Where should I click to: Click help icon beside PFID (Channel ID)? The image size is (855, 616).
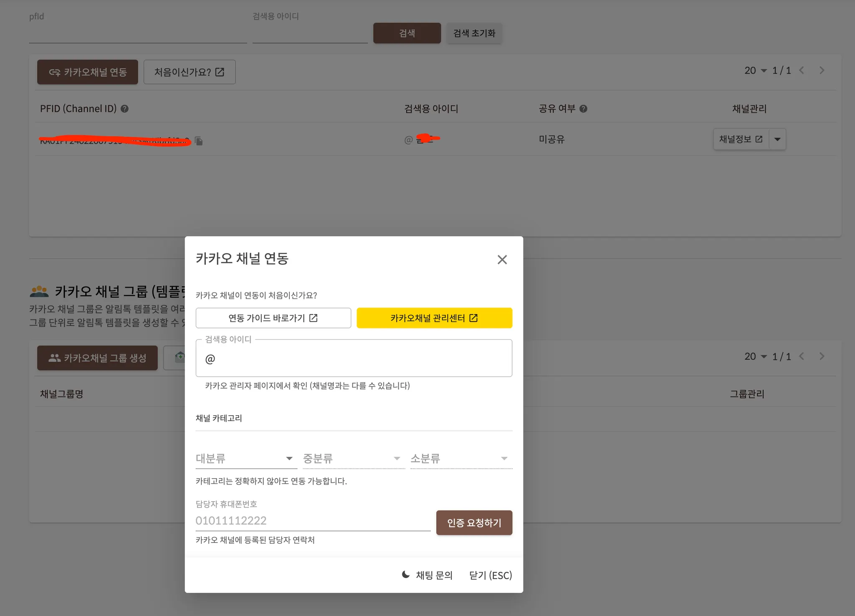[124, 109]
